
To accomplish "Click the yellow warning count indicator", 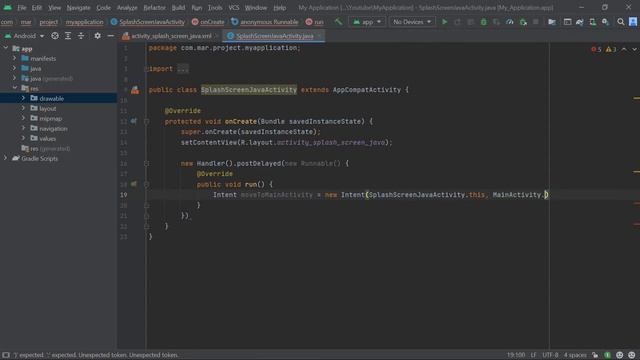I will pyautogui.click(x=611, y=49).
